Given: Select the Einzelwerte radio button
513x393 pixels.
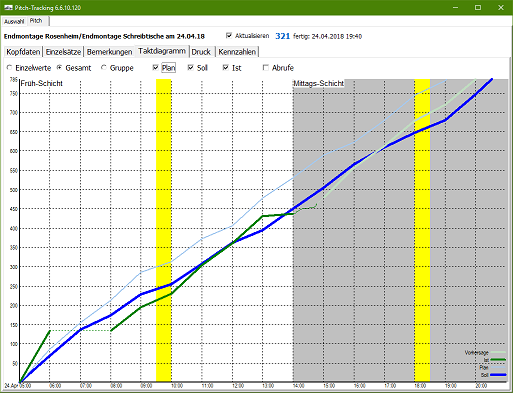Looking at the screenshot, I should 10,67.
